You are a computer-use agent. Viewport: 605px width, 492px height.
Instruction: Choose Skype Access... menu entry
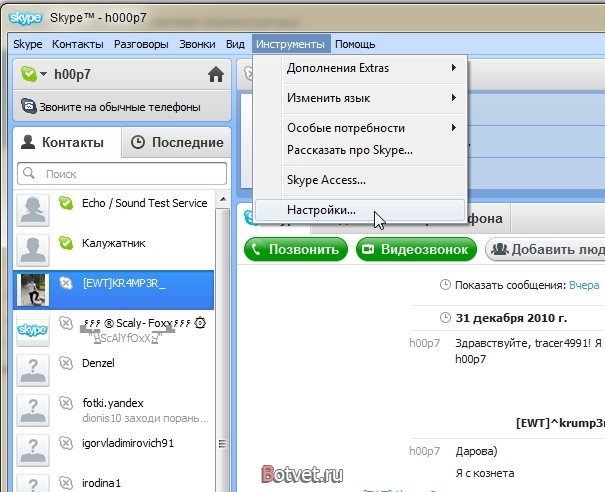(360, 180)
